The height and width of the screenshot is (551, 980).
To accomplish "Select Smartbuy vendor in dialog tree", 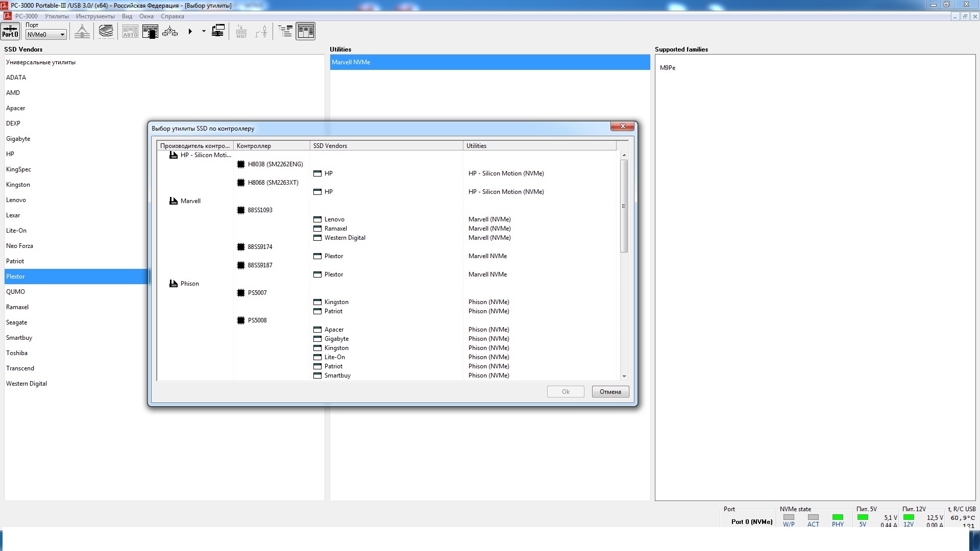I will 337,375.
